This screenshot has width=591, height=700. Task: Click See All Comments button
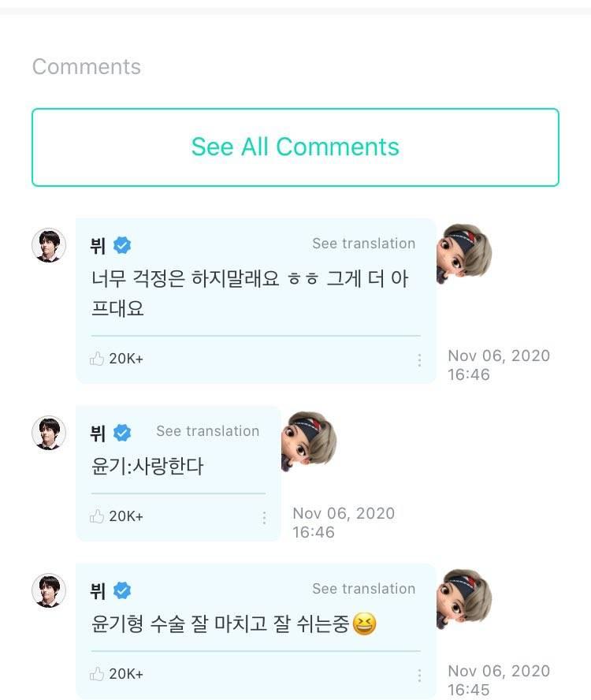(x=295, y=147)
